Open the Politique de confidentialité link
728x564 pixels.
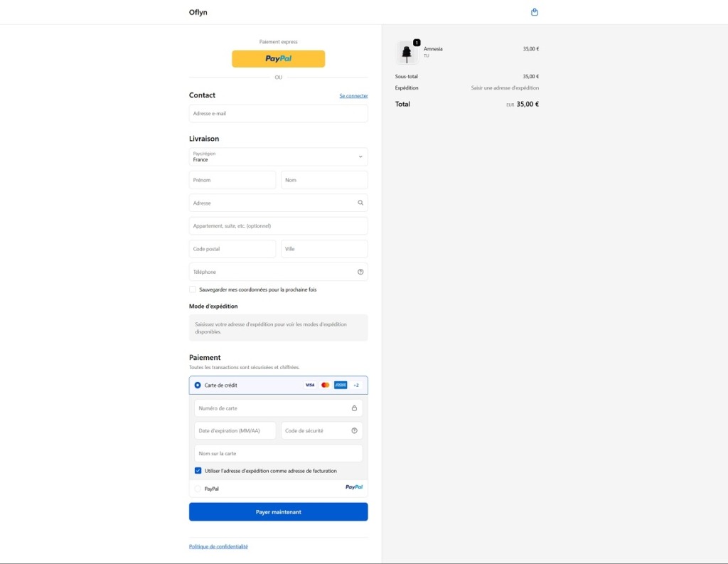click(x=218, y=546)
